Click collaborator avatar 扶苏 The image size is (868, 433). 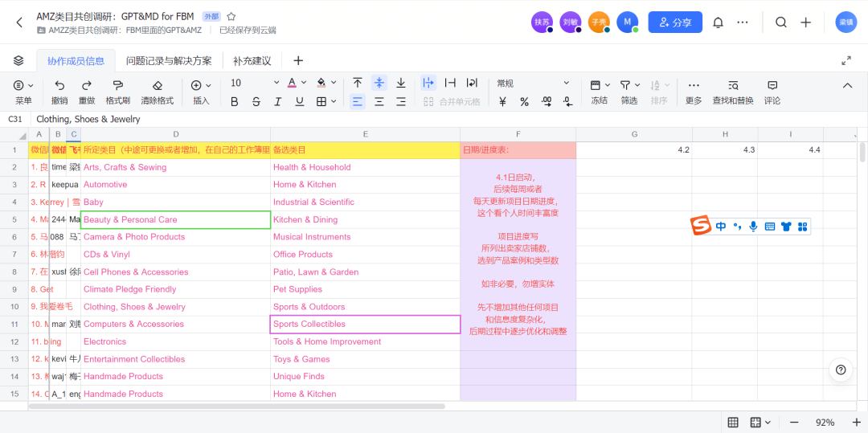[x=542, y=22]
